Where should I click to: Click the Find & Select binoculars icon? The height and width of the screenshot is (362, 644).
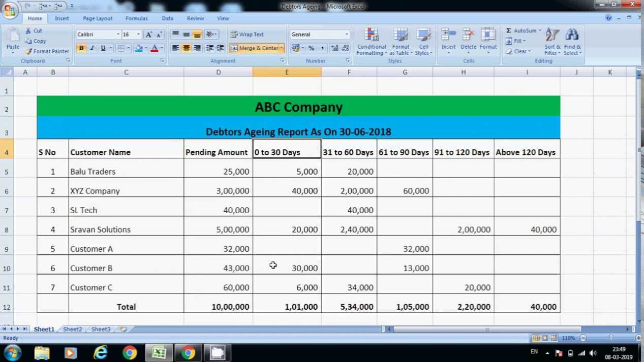coord(572,42)
